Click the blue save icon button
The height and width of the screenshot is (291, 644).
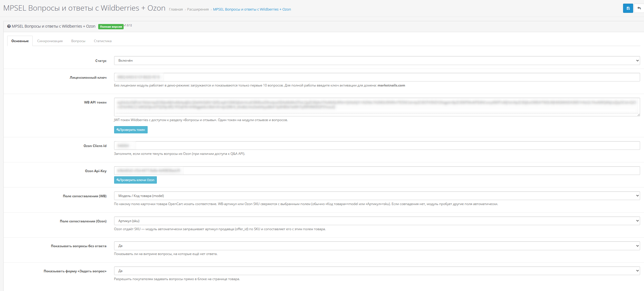[x=628, y=8]
